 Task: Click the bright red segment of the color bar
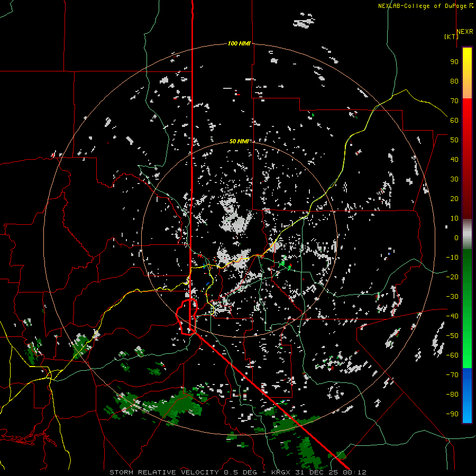(x=467, y=112)
